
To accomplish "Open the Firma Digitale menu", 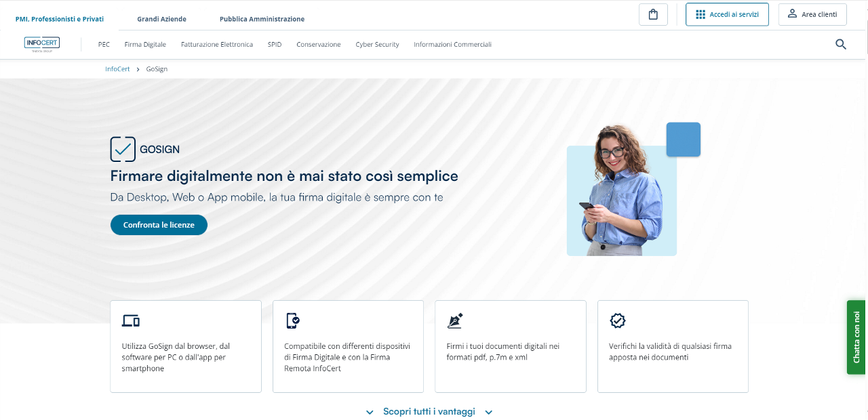I will pos(145,45).
